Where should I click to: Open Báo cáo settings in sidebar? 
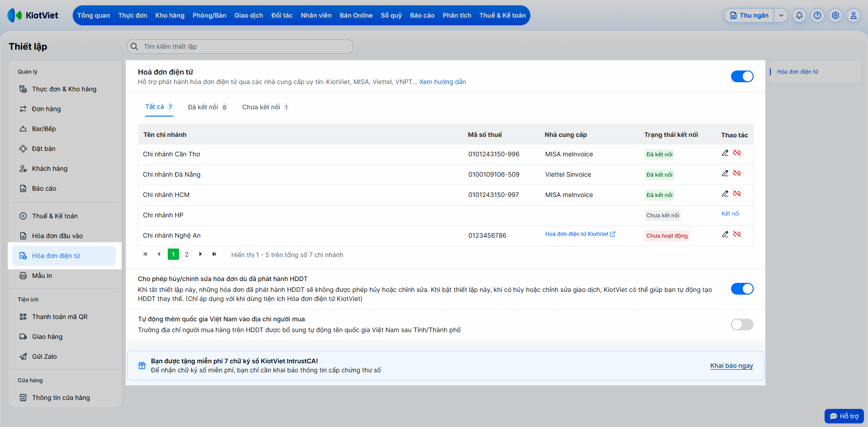[x=64, y=188]
